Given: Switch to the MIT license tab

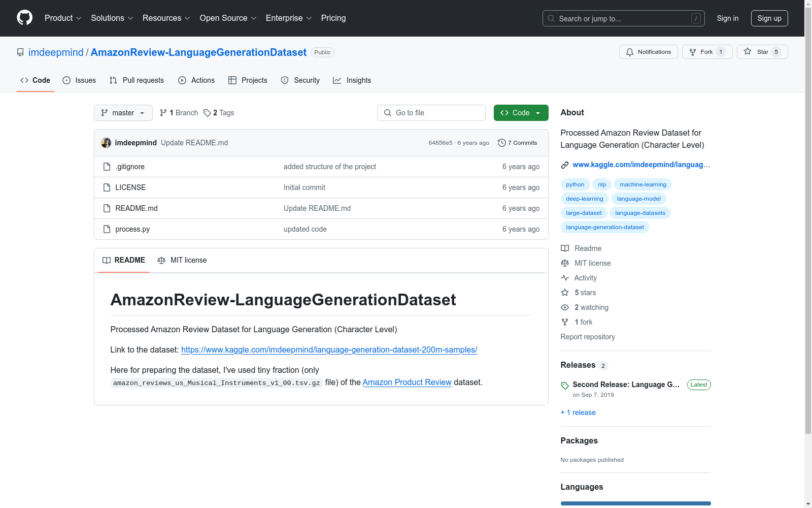Looking at the screenshot, I should (182, 260).
